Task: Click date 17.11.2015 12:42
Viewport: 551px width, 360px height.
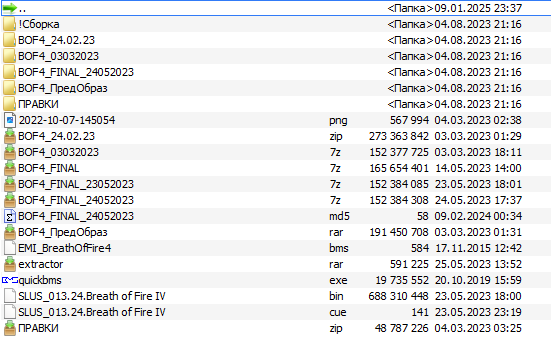Action: [478, 248]
